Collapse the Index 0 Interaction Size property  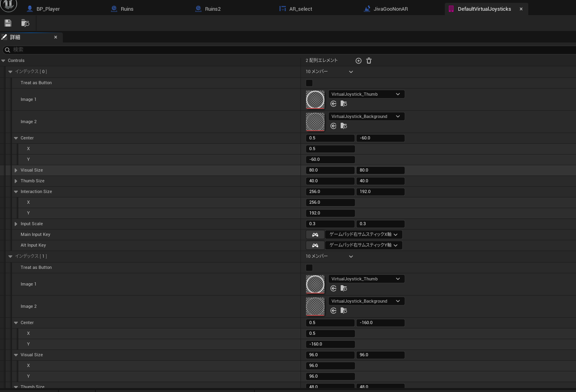pyautogui.click(x=16, y=192)
